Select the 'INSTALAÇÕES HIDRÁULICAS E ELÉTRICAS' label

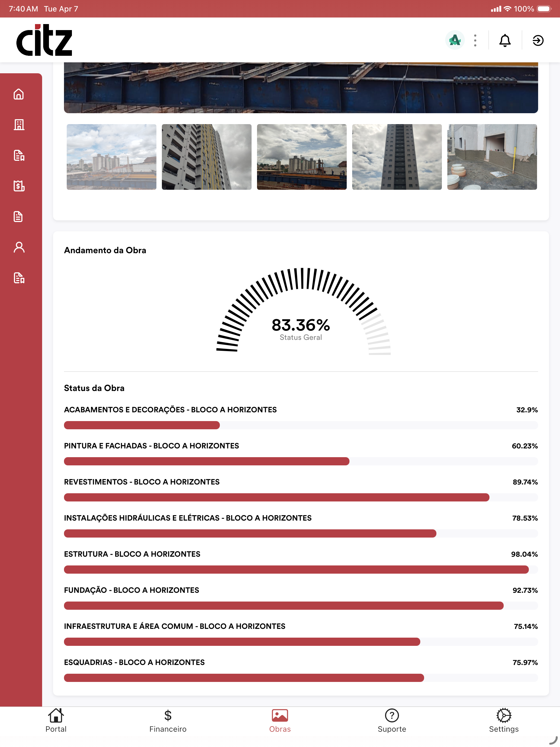click(142, 518)
